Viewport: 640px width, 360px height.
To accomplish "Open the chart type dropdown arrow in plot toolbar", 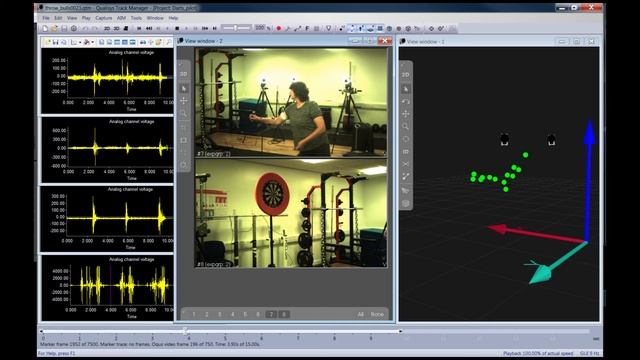I will [x=80, y=42].
